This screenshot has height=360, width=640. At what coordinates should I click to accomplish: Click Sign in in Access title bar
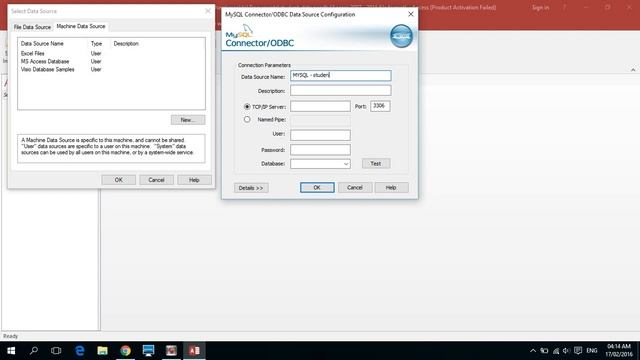pos(540,7)
